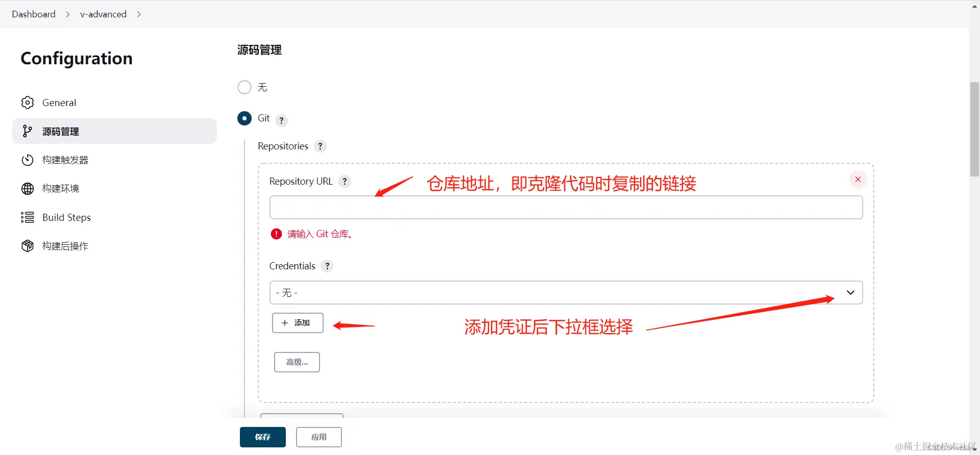Viewport: 980px width, 455px height.
Task: Expand breadcrumb chevron after v-advanced
Action: [139, 14]
